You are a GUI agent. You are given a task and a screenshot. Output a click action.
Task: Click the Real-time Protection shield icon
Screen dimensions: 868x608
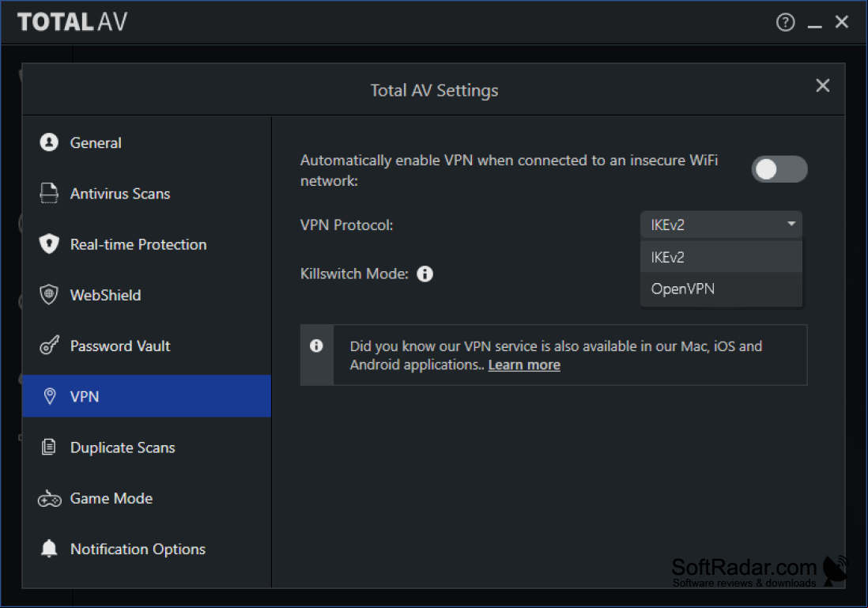point(49,244)
